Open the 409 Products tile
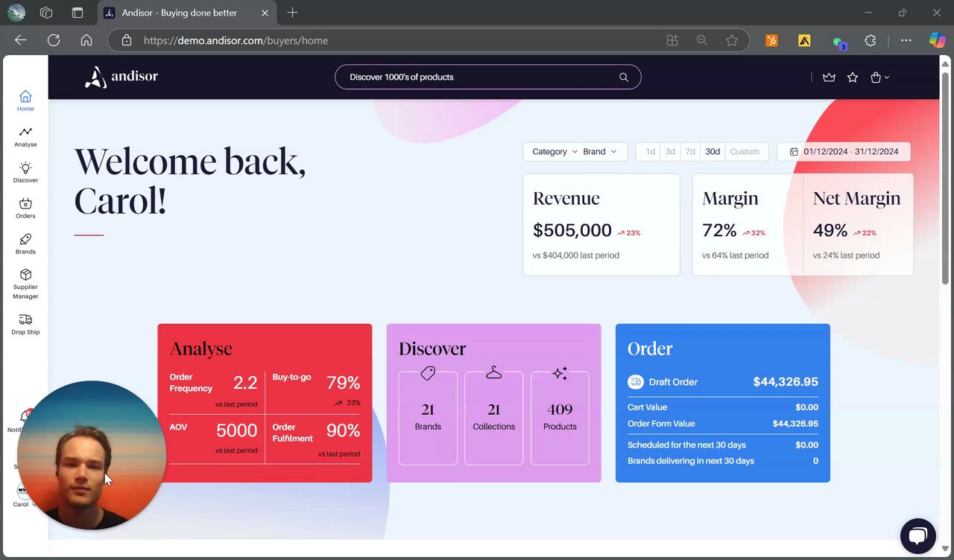954x560 pixels. 560,418
